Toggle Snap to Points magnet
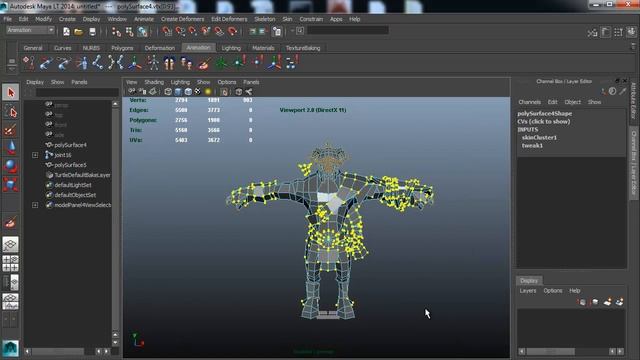This screenshot has width=640, height=360. tap(193, 31)
